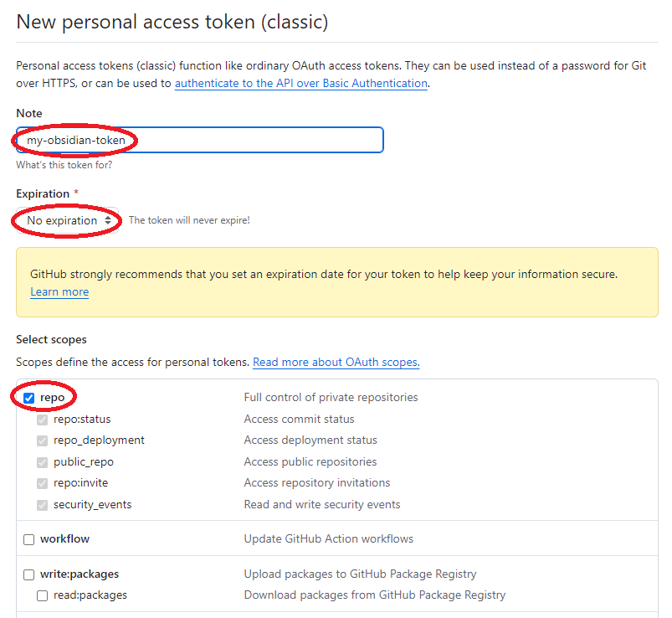Tick the write:packages scope checkbox

pos(29,574)
